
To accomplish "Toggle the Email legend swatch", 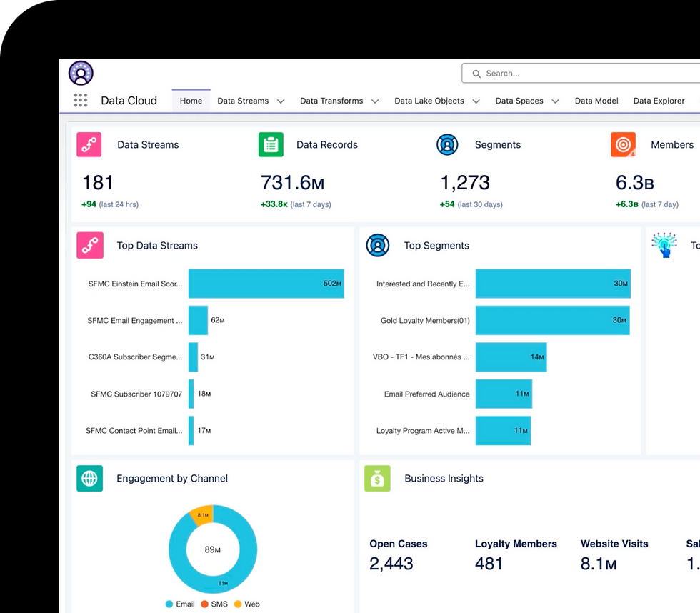I will [x=169, y=604].
